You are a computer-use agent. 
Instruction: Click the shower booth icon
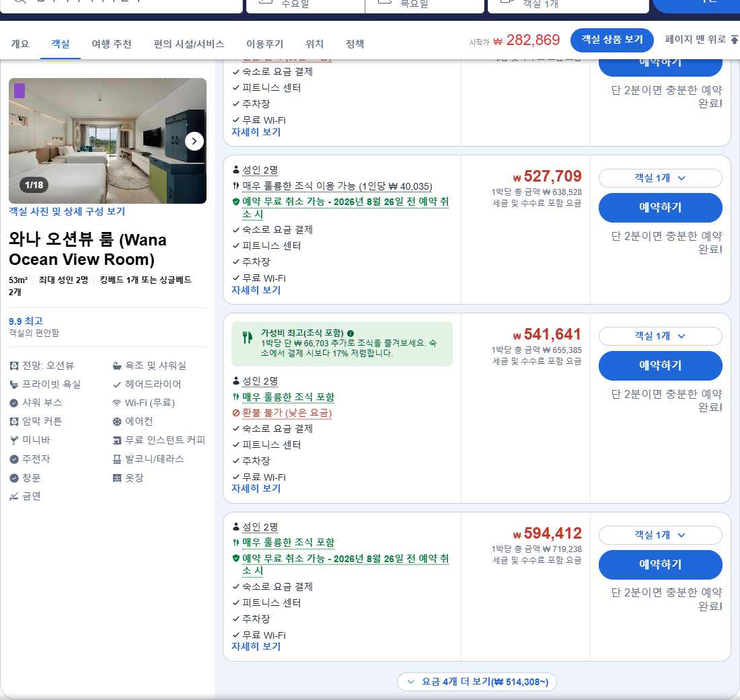pyautogui.click(x=14, y=403)
